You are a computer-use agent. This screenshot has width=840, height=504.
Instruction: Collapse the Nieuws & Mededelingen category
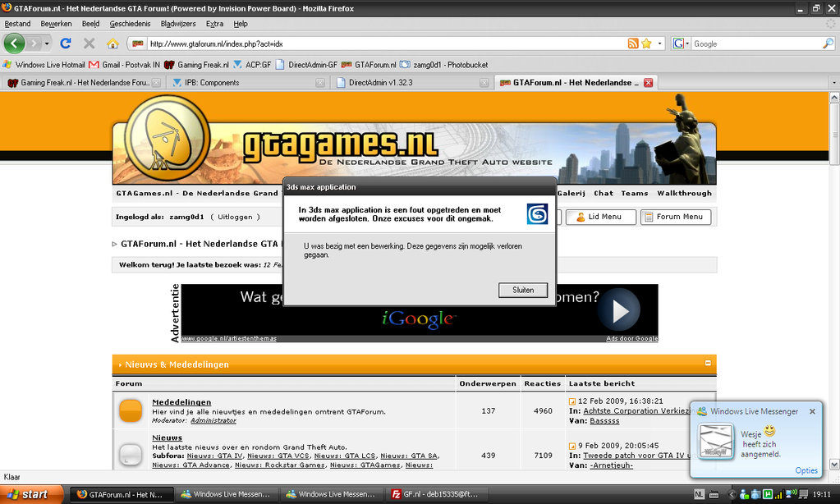click(x=708, y=363)
